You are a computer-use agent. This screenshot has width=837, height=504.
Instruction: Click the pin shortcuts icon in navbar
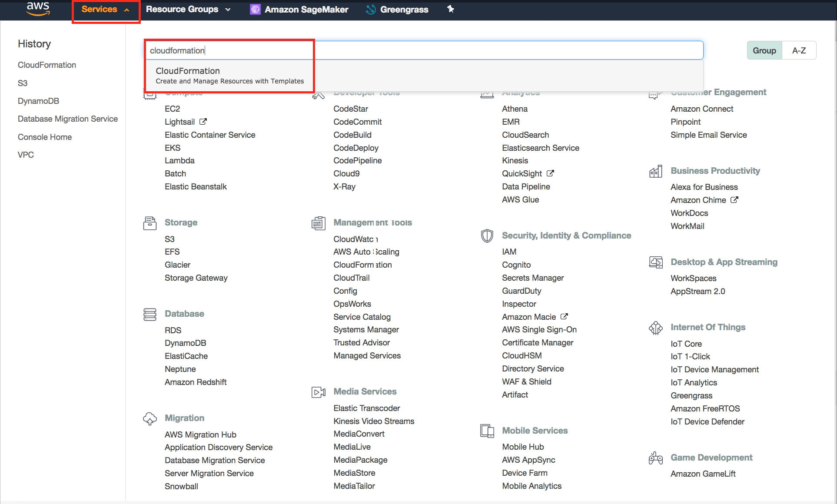click(451, 9)
